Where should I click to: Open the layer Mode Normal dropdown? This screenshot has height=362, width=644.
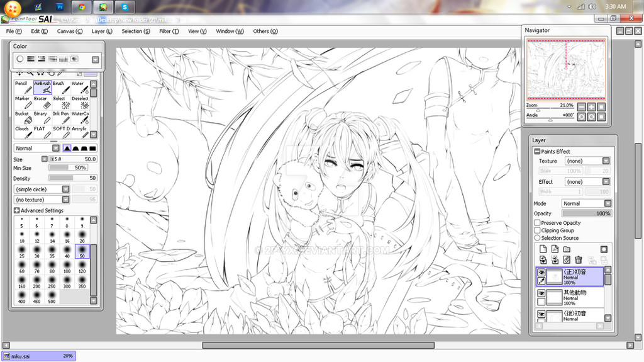coord(608,203)
